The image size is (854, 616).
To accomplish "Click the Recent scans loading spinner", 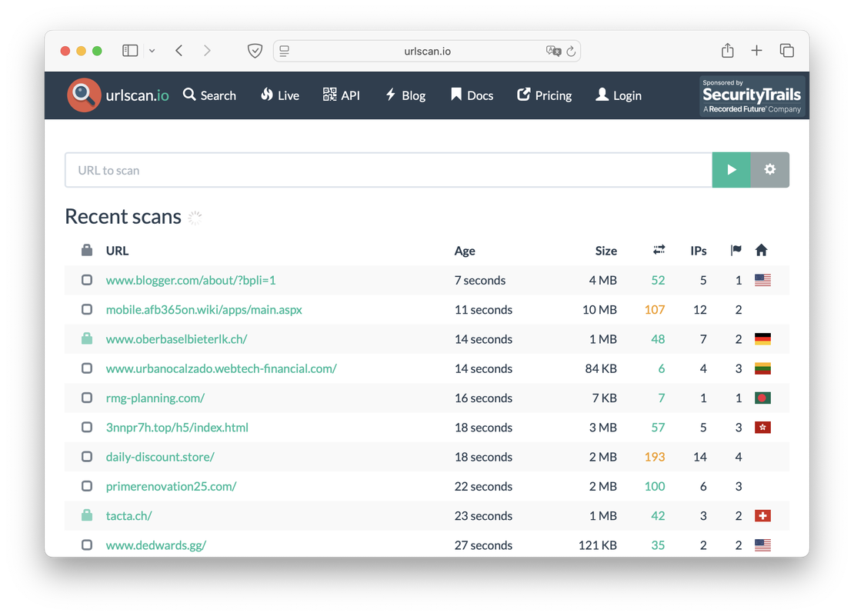I will point(195,218).
